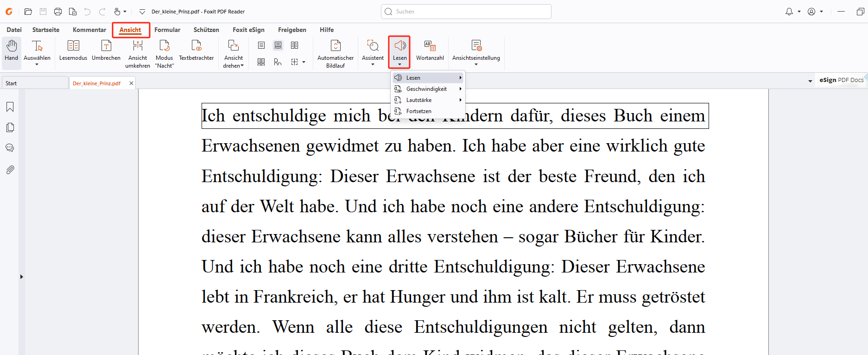
Task: Select continuous page layout icon
Action: click(x=278, y=45)
